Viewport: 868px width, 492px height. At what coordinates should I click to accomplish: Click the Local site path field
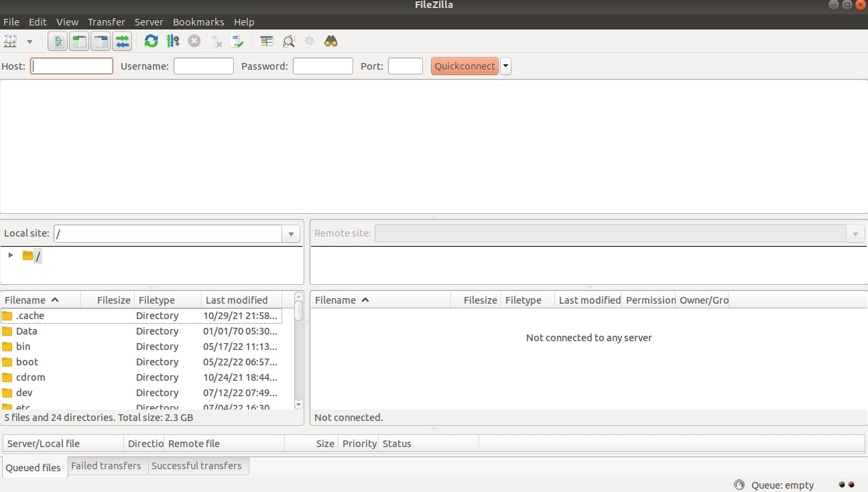click(168, 233)
